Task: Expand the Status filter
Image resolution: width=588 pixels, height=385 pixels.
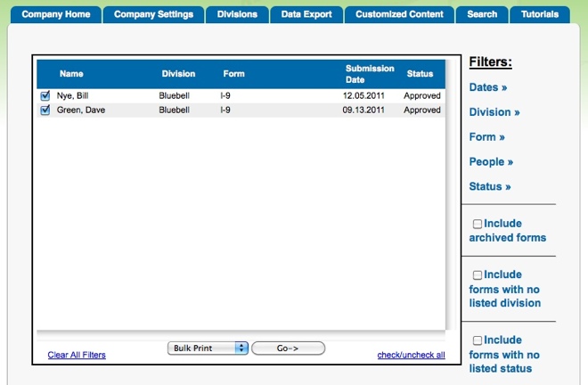Action: [x=490, y=187]
